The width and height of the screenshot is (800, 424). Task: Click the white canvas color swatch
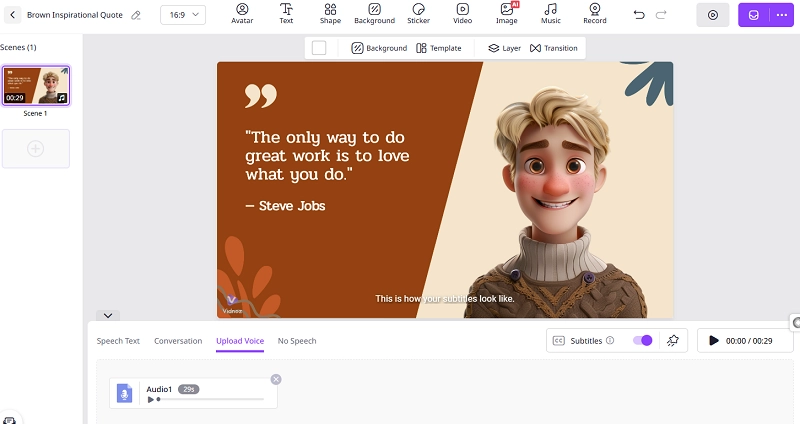(x=319, y=48)
